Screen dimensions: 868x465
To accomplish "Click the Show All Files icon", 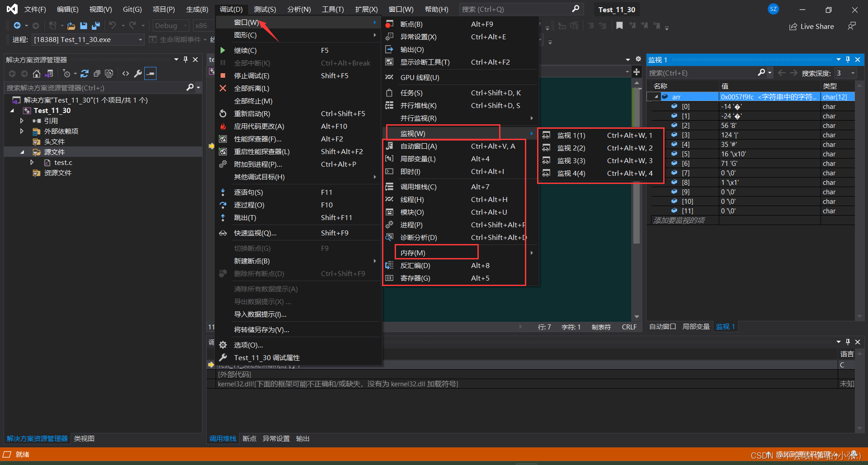I will pos(109,74).
